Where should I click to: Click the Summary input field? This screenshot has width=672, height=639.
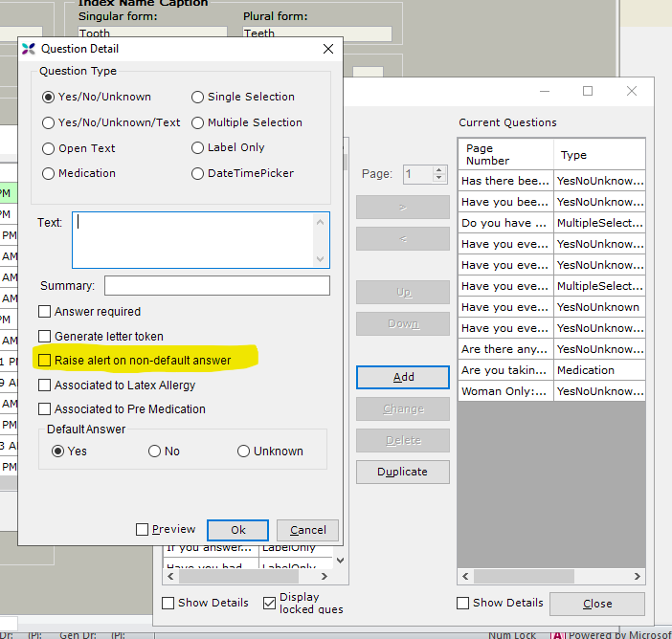coord(216,285)
